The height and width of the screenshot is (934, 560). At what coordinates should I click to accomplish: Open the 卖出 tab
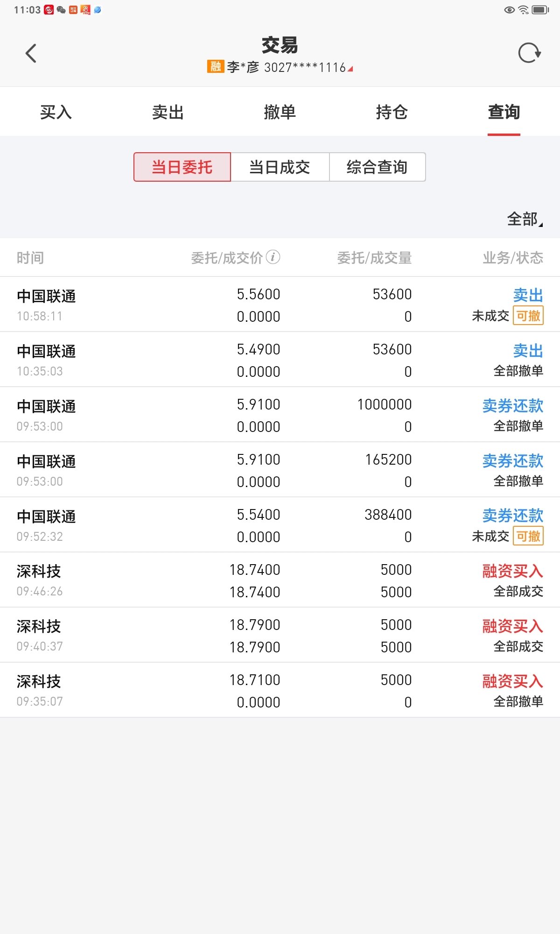point(168,112)
